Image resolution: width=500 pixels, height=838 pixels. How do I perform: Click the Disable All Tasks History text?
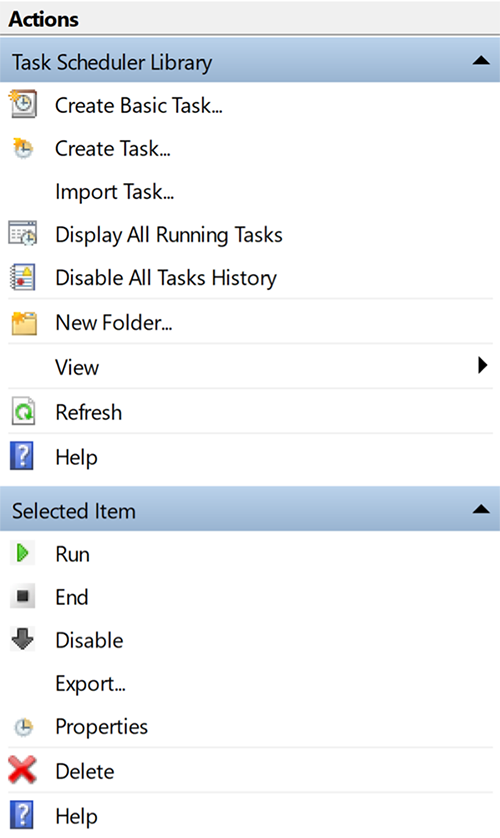pyautogui.click(x=166, y=278)
